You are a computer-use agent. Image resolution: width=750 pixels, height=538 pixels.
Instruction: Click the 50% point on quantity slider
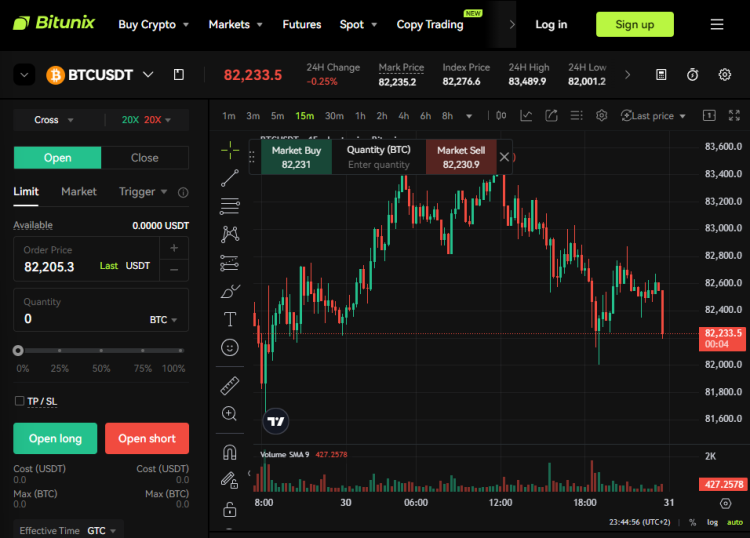pos(102,351)
